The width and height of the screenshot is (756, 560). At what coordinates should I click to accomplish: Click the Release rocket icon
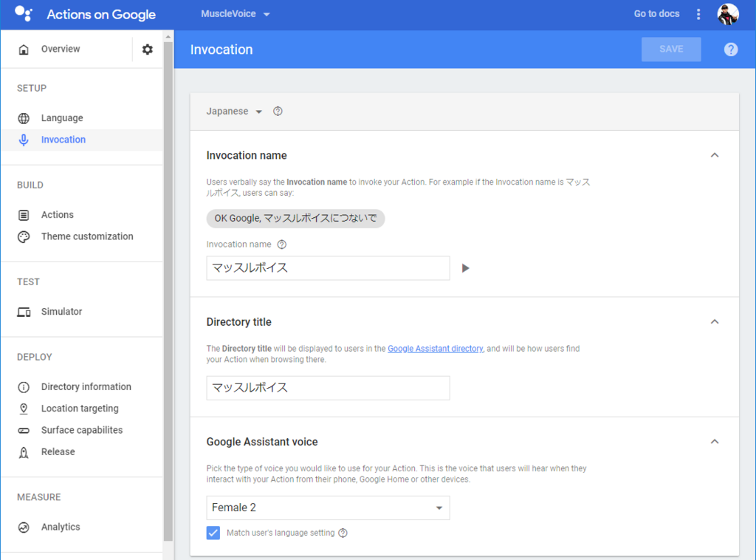click(x=24, y=452)
